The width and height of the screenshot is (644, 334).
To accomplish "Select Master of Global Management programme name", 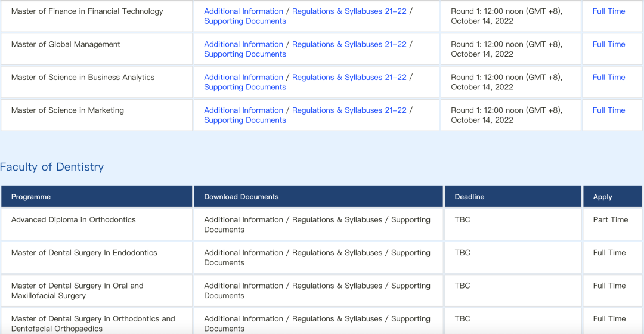I will [x=66, y=44].
